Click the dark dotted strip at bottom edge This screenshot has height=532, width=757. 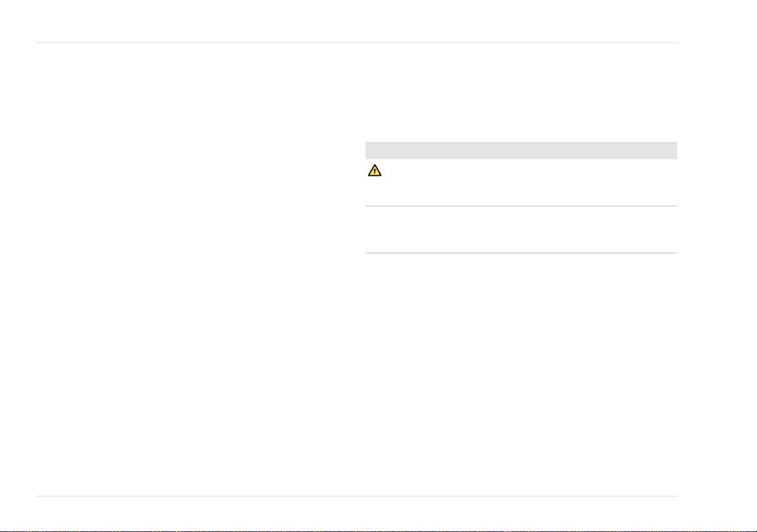(378, 531)
